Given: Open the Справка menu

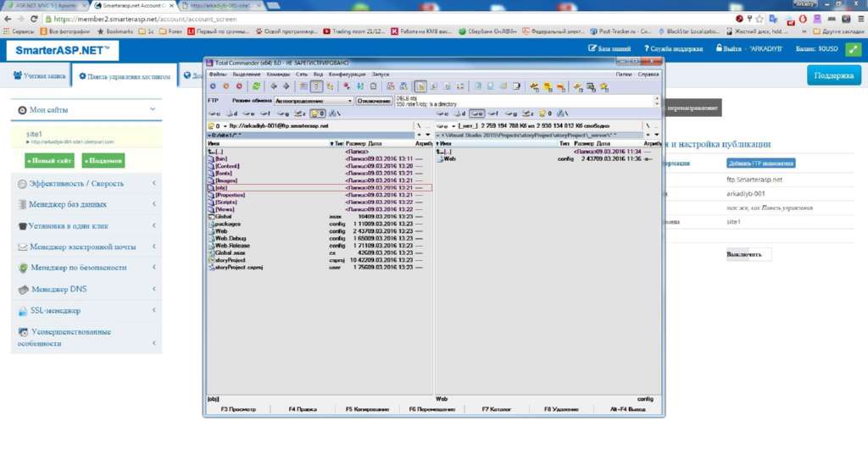Looking at the screenshot, I should coord(648,75).
